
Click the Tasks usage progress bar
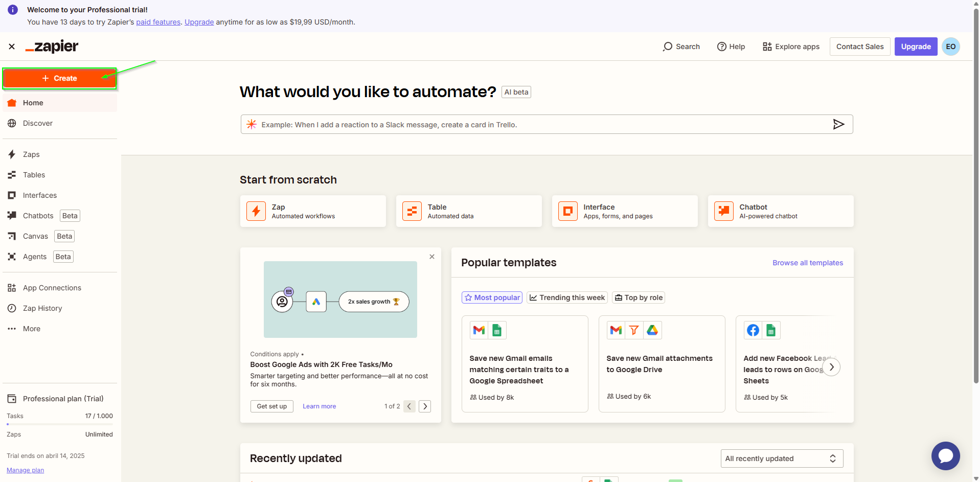(x=60, y=424)
